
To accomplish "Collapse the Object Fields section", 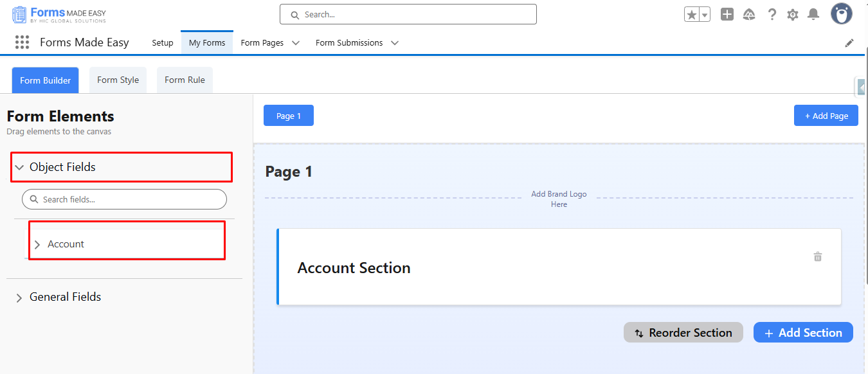I will tap(19, 167).
